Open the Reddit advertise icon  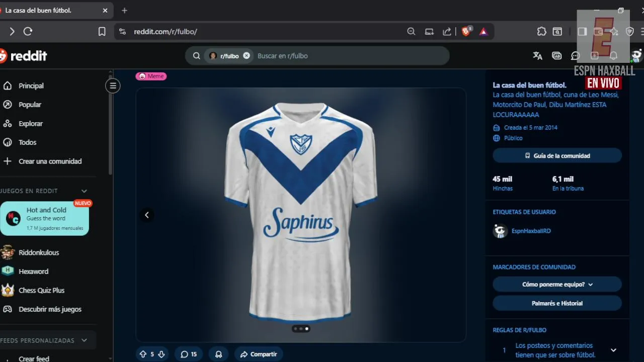point(557,56)
